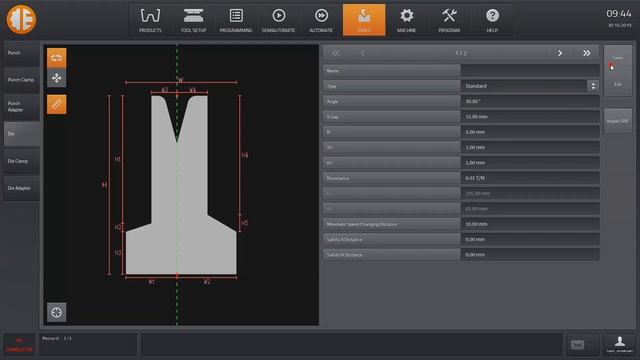Click the crosshair recenter view icon

pyautogui.click(x=56, y=312)
